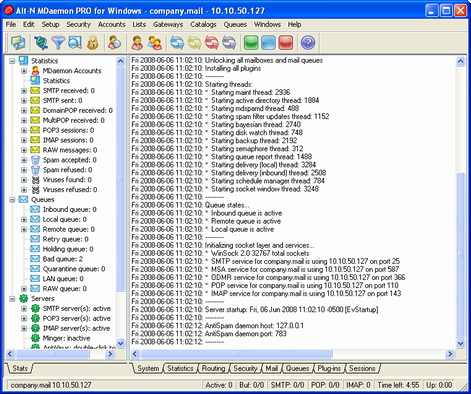This screenshot has height=394, width=471.
Task: Expand the SMTP sent node
Action: point(24,101)
